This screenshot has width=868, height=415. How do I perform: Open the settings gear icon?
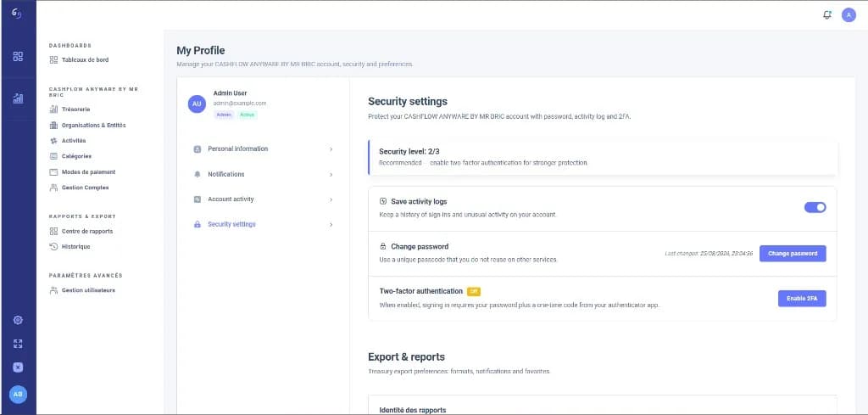pyautogui.click(x=18, y=320)
